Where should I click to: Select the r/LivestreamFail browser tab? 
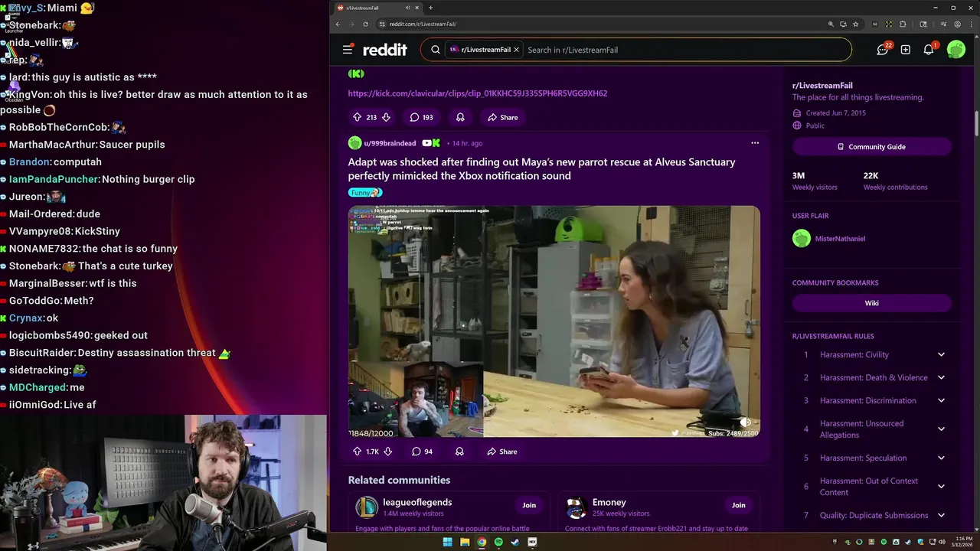[x=378, y=8]
